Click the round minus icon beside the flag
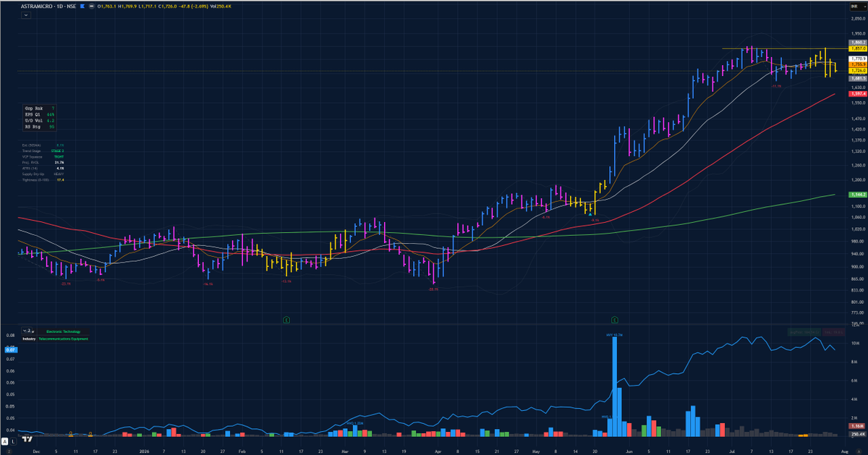The image size is (868, 455). click(x=93, y=7)
